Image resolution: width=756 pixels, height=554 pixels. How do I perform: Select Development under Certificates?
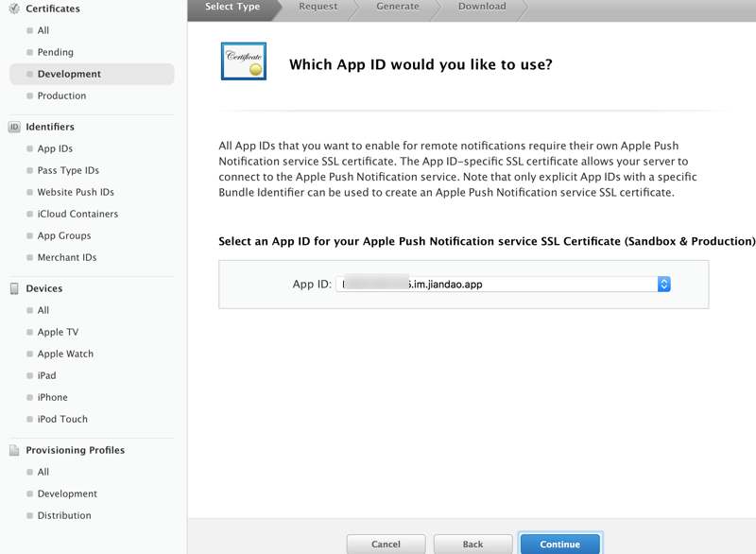point(92,74)
